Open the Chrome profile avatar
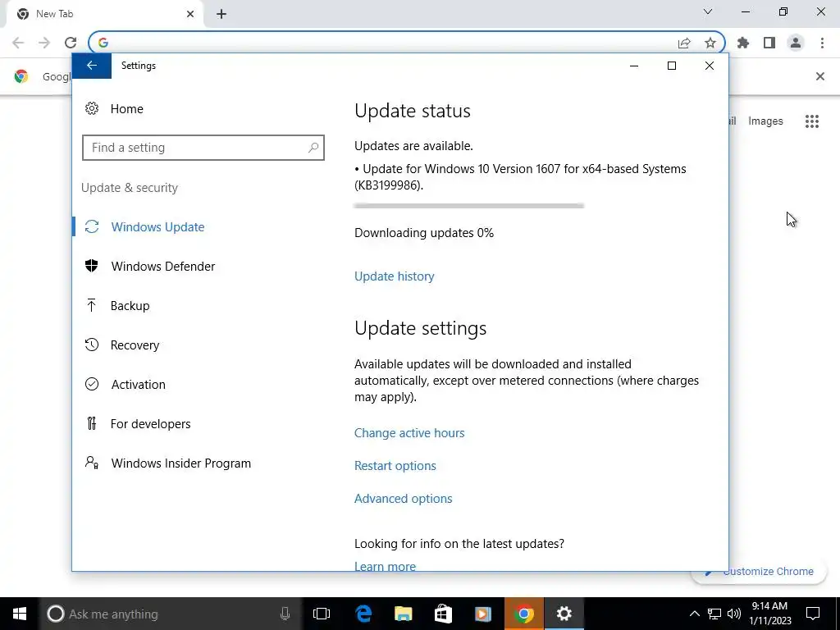Image resolution: width=840 pixels, height=630 pixels. click(x=796, y=43)
